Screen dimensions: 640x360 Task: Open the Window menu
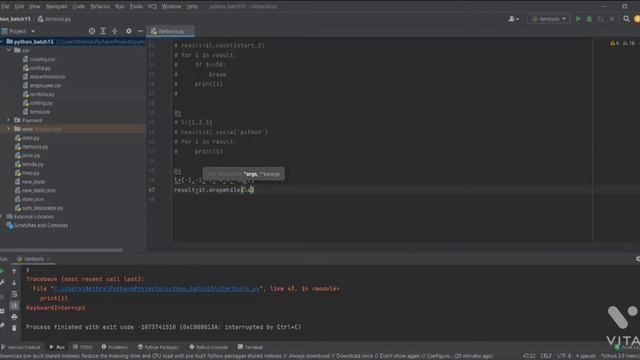tap(171, 7)
